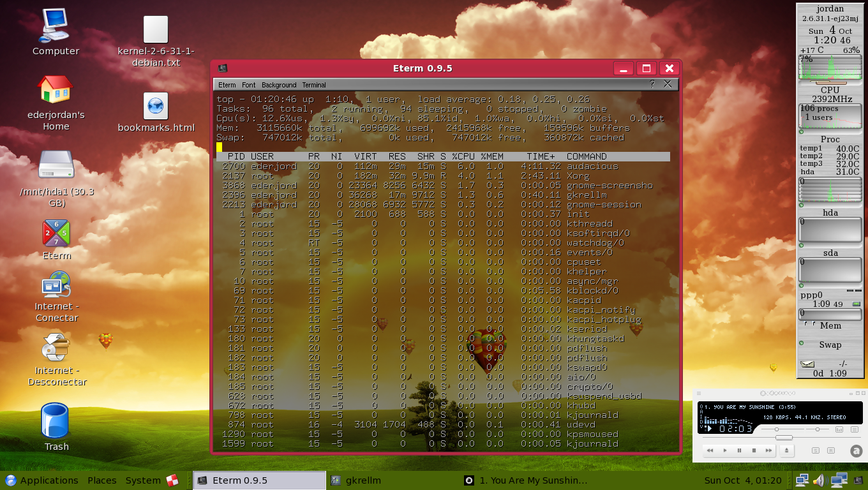This screenshot has height=490, width=868.
Task: Open the Eterm menu in terminal
Action: point(227,85)
